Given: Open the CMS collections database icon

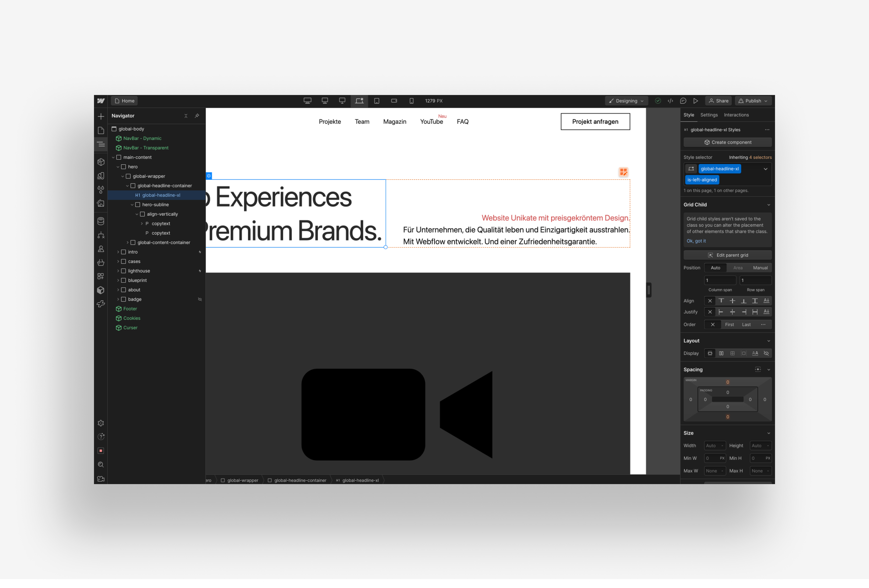Looking at the screenshot, I should 101,221.
